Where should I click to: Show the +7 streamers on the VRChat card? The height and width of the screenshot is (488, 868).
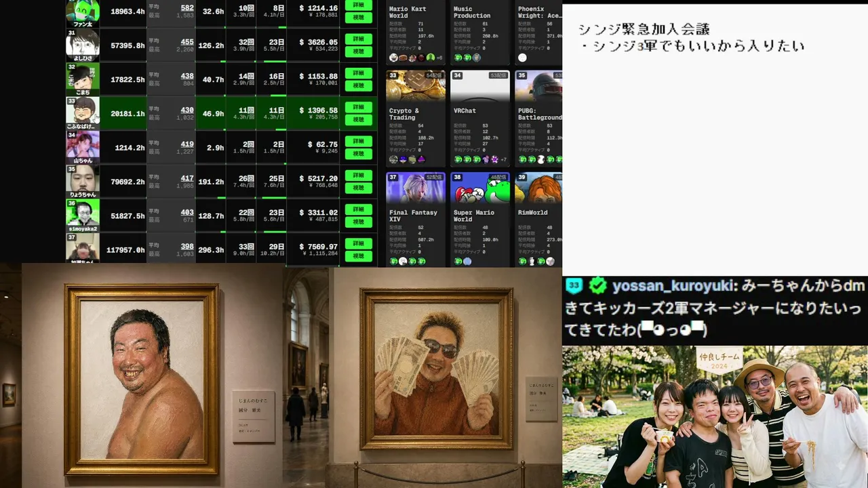503,159
